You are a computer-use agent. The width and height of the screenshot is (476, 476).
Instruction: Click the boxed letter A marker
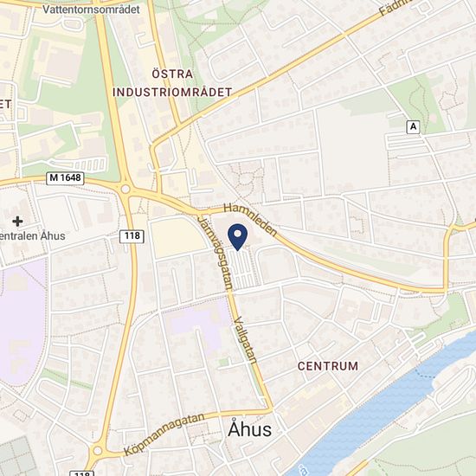tap(413, 127)
